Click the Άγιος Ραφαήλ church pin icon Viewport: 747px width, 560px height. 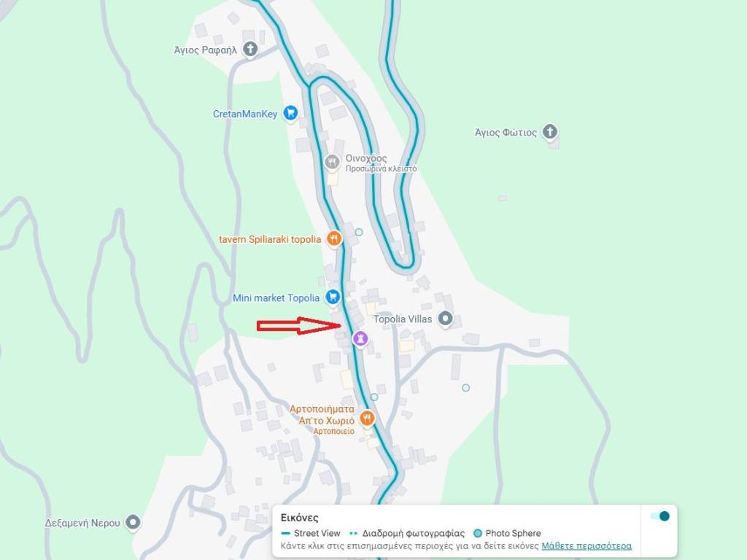[x=250, y=49]
